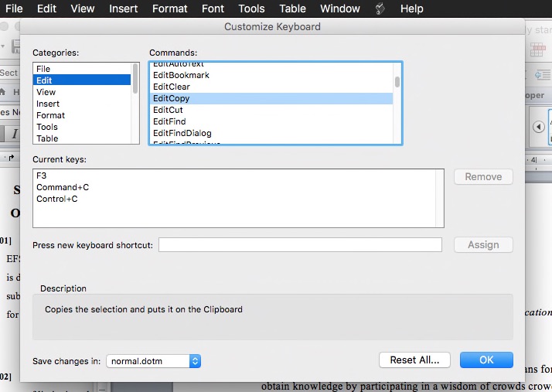Image resolution: width=552 pixels, height=392 pixels.
Task: Click the Commands list scrollbar thumb
Action: [x=397, y=82]
